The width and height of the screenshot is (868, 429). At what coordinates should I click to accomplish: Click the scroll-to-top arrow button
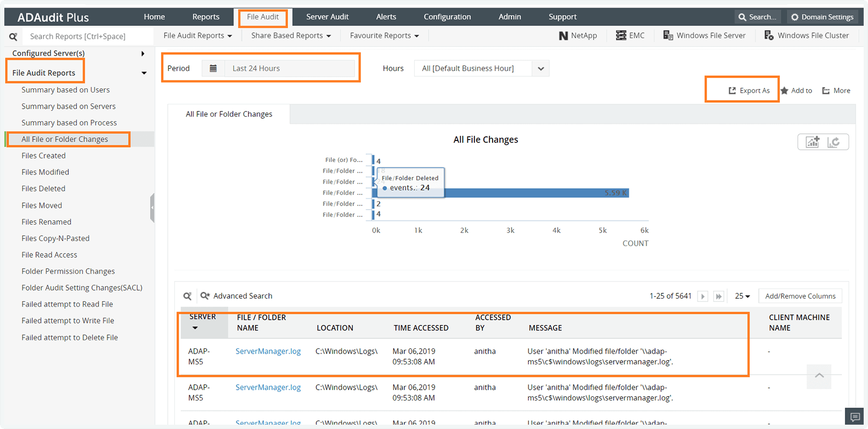819,376
